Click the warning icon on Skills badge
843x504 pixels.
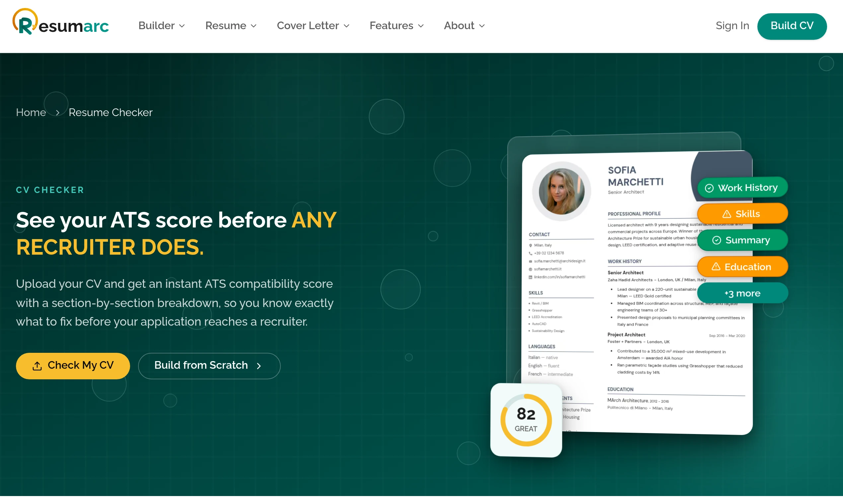click(727, 214)
